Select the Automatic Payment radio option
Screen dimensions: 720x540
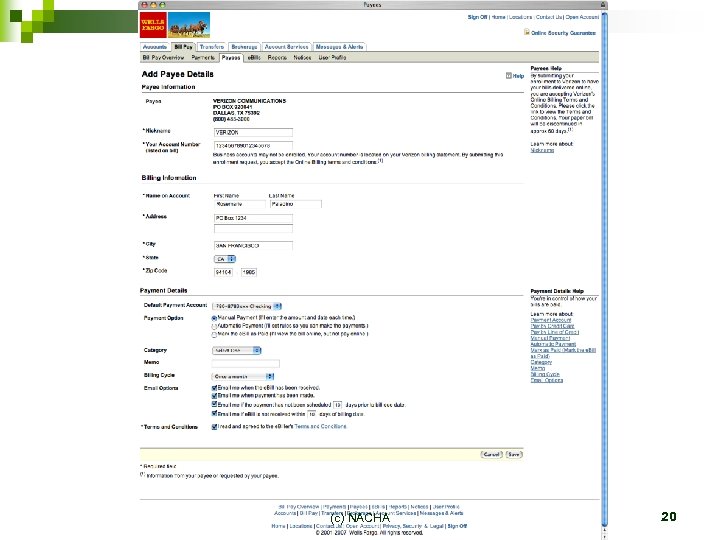coord(214,326)
